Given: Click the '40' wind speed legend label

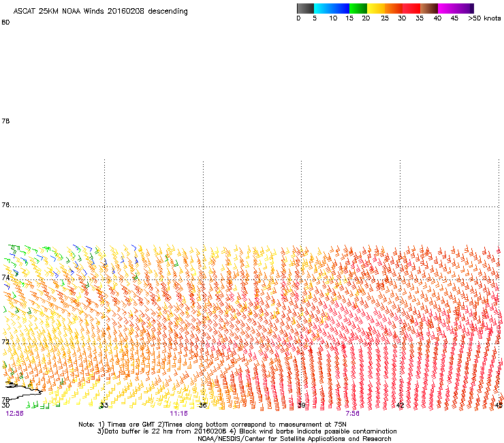Looking at the screenshot, I should [437, 18].
